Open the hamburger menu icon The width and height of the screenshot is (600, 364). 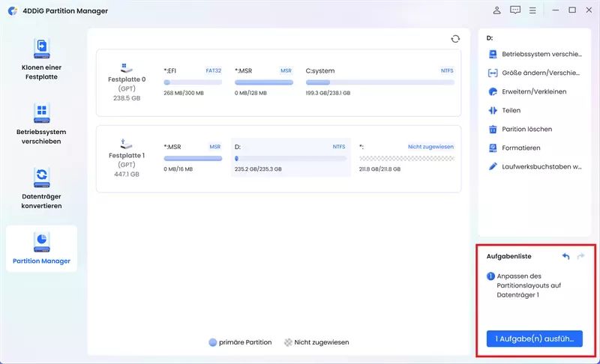point(532,10)
